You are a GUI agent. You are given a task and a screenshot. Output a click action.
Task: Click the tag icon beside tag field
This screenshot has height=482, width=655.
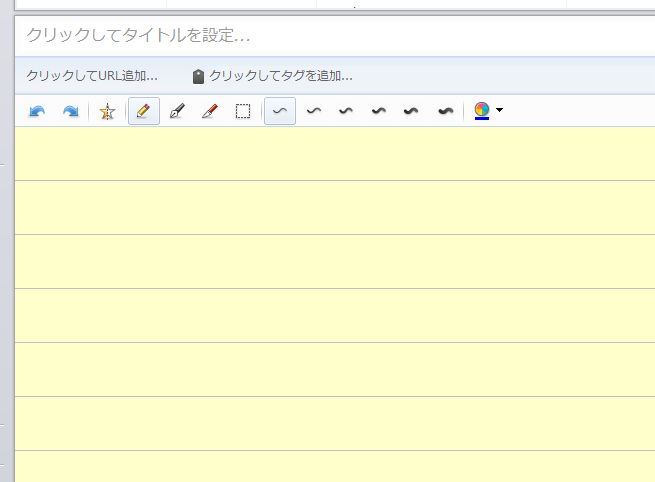point(198,76)
